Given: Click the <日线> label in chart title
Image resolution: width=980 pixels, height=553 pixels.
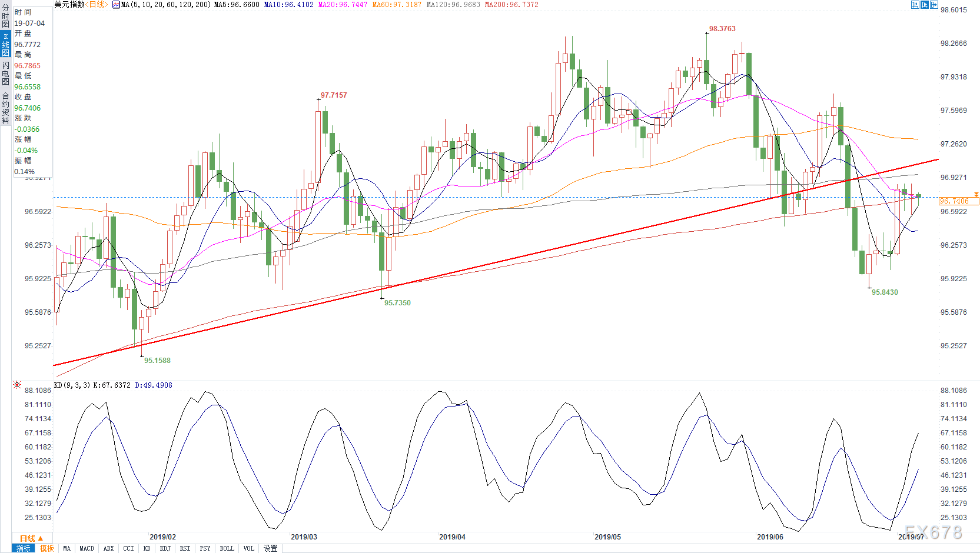Looking at the screenshot, I should (x=97, y=5).
